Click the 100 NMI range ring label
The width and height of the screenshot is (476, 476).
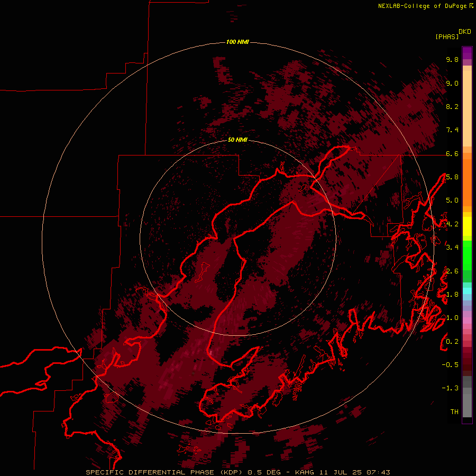(237, 42)
